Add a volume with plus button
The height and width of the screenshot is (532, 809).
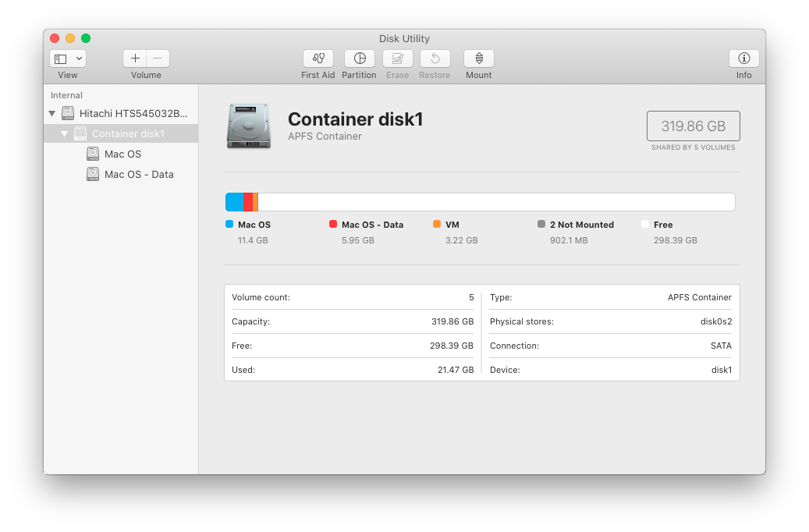pos(135,59)
